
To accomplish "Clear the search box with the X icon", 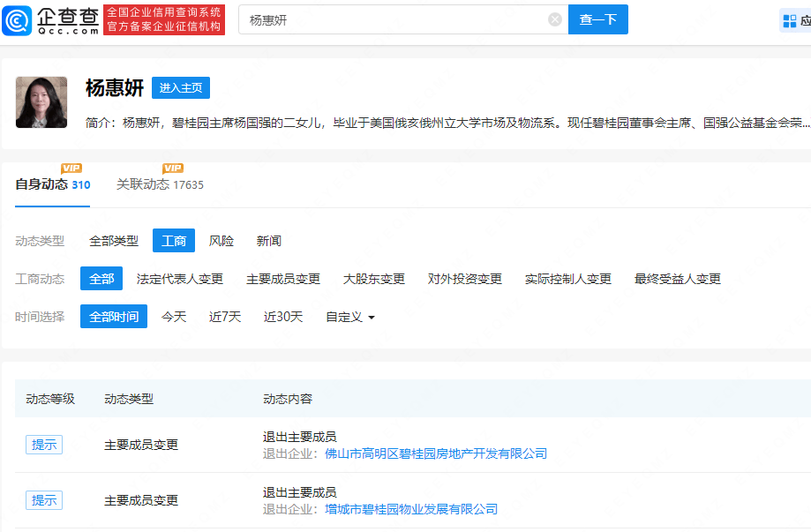I will click(555, 19).
